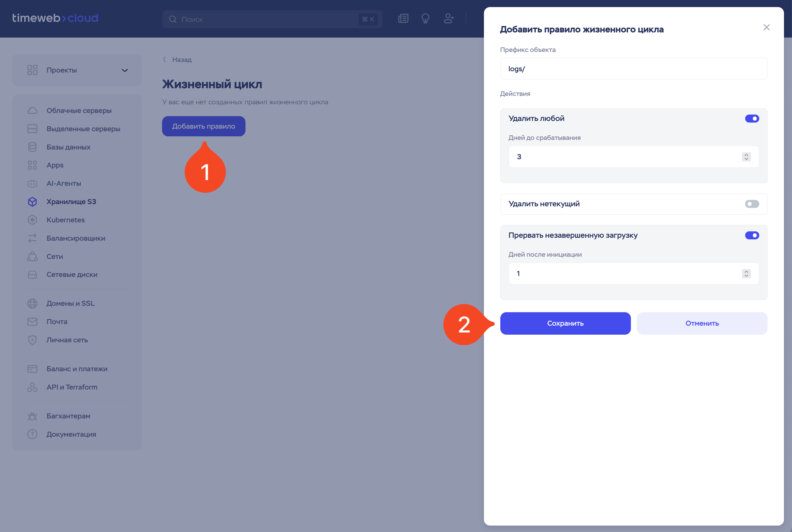The height and width of the screenshot is (532, 792).
Task: Click stepper arrows for Дней до срабатывания
Action: pyautogui.click(x=746, y=157)
